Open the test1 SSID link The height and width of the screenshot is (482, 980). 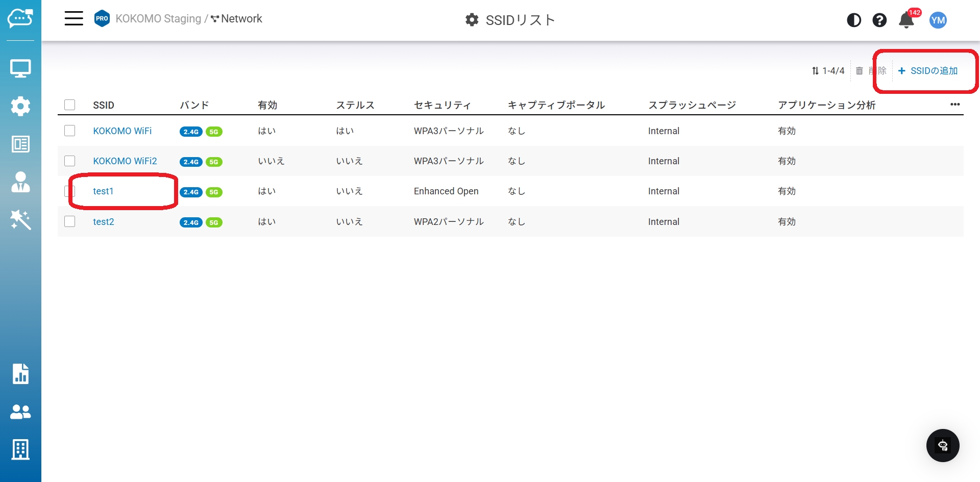tap(103, 191)
